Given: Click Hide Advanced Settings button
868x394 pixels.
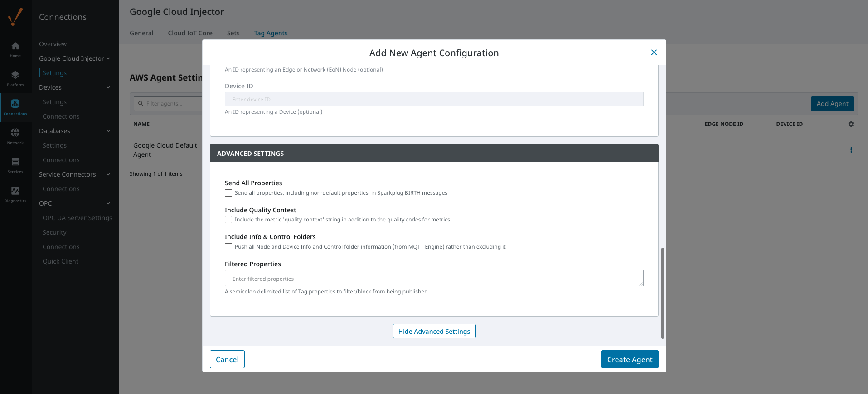Looking at the screenshot, I should coord(434,331).
